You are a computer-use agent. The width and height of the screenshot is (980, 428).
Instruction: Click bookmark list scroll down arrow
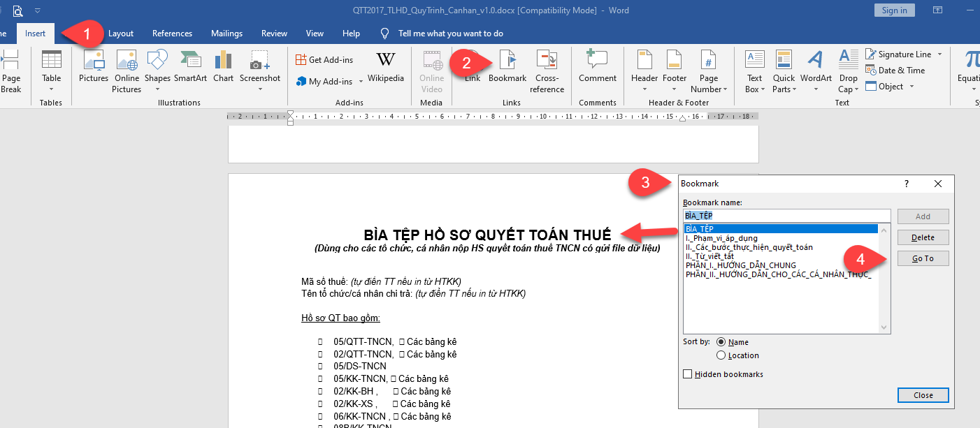884,327
